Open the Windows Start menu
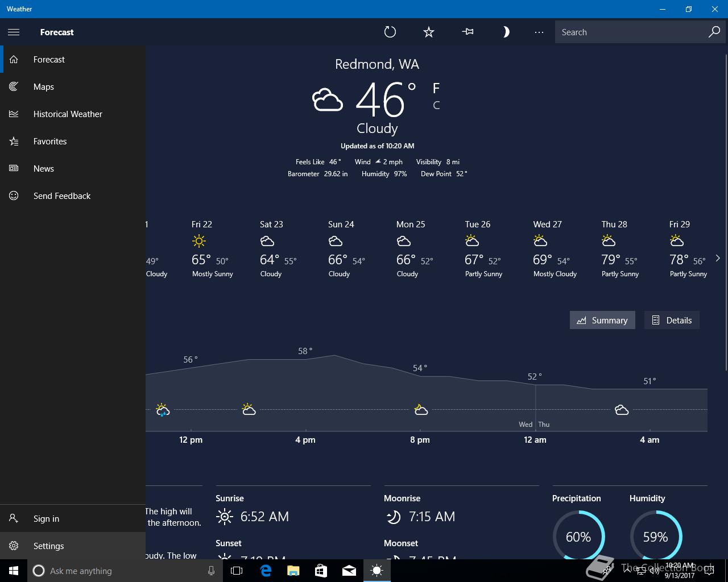728x582 pixels. click(14, 571)
